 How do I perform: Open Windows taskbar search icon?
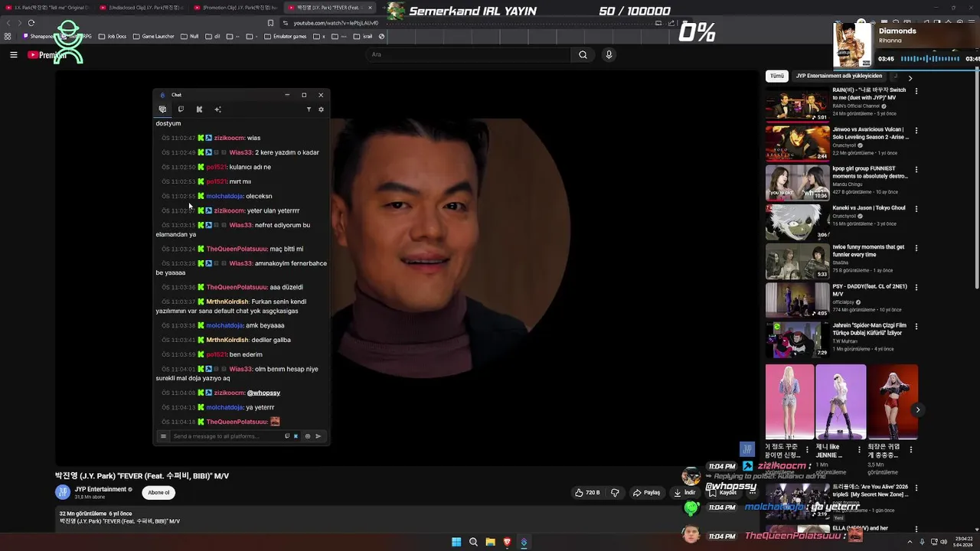473,542
